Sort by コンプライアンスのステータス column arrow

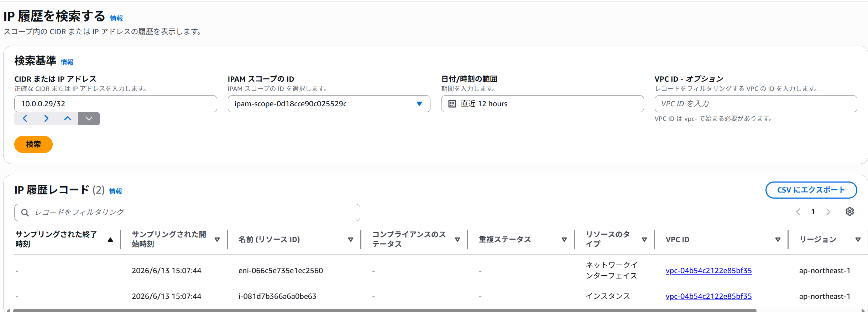[x=457, y=240]
